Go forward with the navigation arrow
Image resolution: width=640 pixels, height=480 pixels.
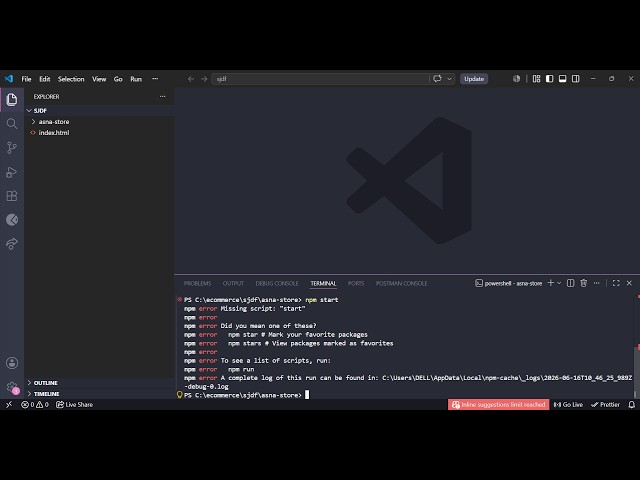click(204, 79)
